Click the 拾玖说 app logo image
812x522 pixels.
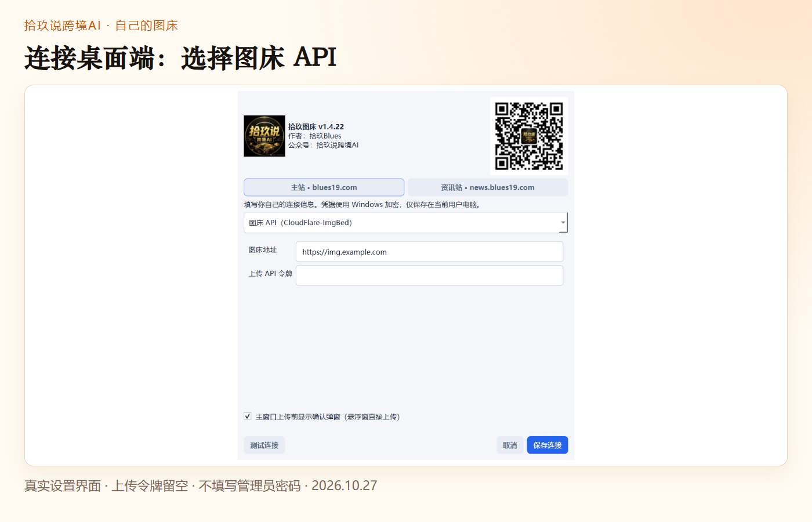(264, 136)
